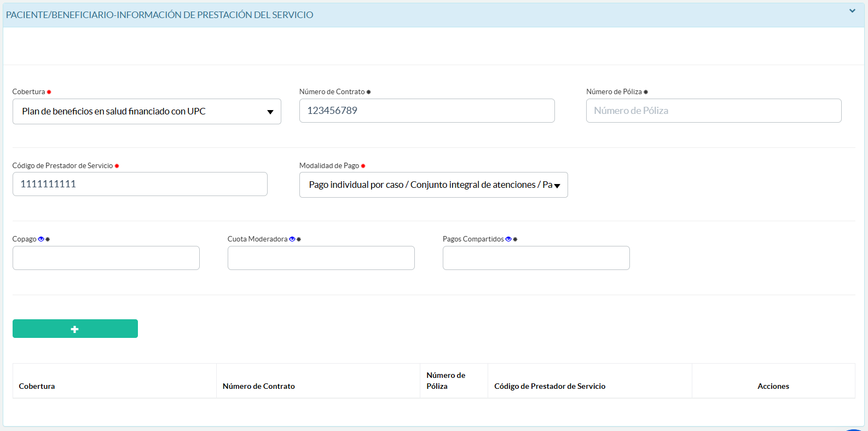The height and width of the screenshot is (431, 868).
Task: Select the Cuota Moderadora input box
Action: pyautogui.click(x=321, y=258)
